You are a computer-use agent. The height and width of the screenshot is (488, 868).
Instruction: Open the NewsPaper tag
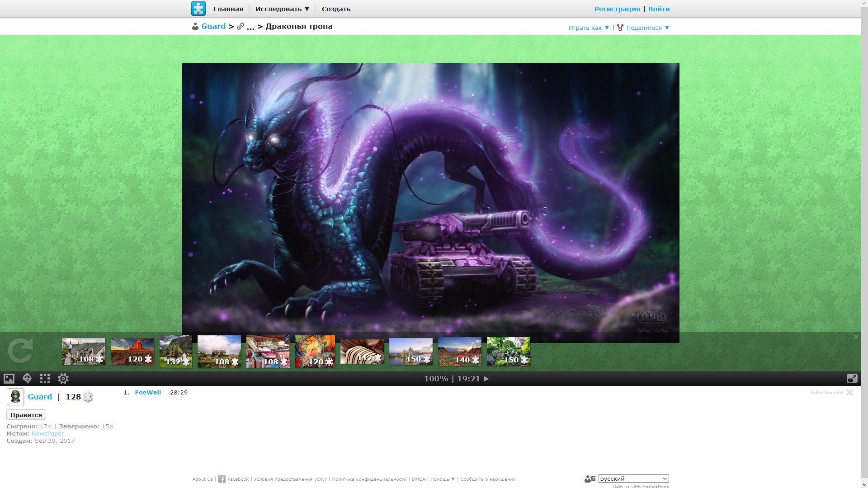(47, 434)
